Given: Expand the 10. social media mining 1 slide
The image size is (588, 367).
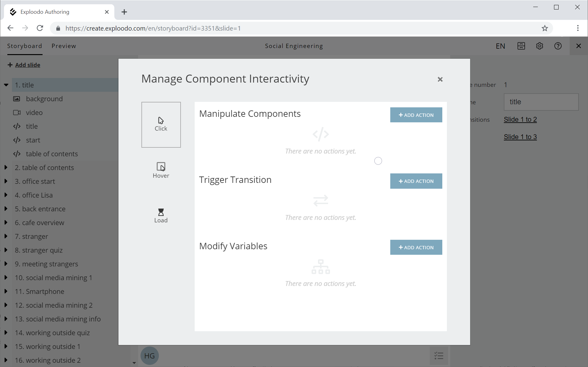Looking at the screenshot, I should 6,278.
